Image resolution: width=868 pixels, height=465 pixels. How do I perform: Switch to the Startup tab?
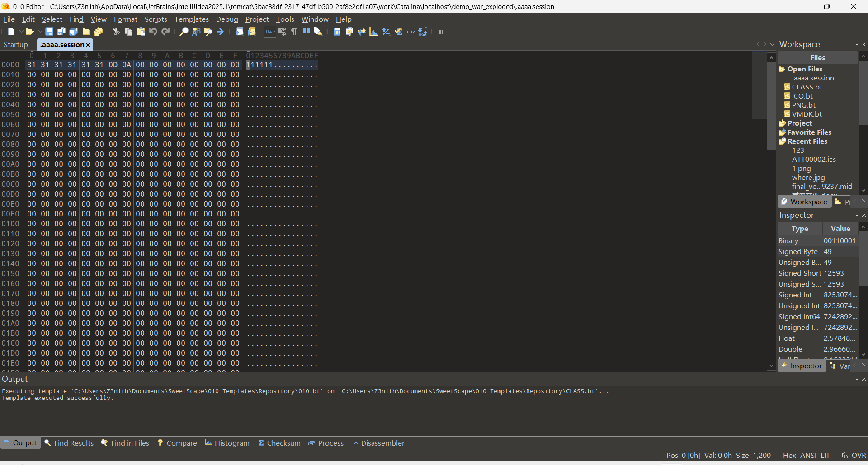(x=16, y=44)
